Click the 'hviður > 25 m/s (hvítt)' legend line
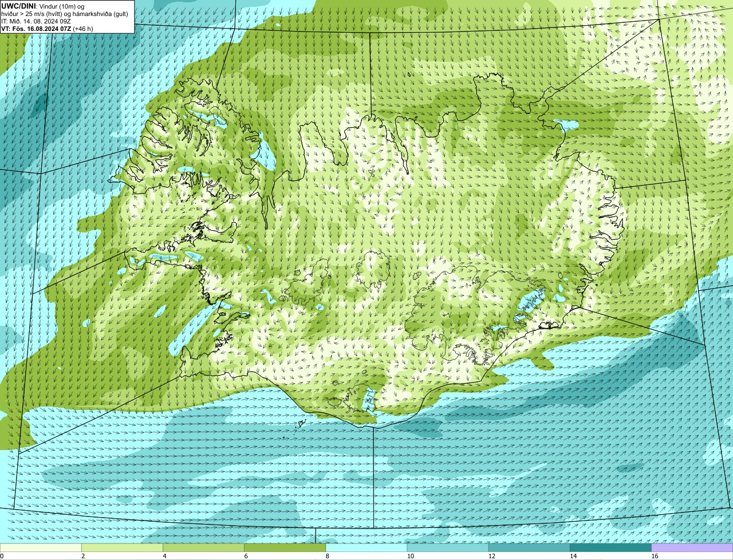The height and width of the screenshot is (560, 733). pyautogui.click(x=65, y=14)
